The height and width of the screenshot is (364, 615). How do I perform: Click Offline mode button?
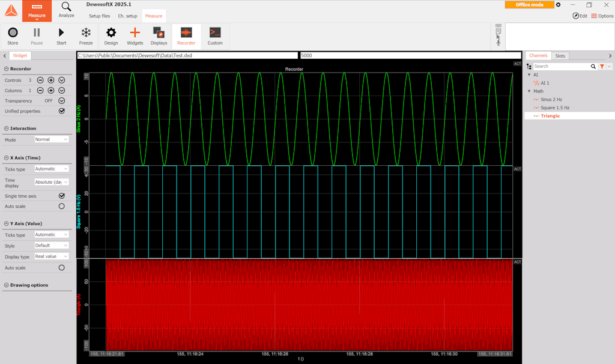(529, 5)
